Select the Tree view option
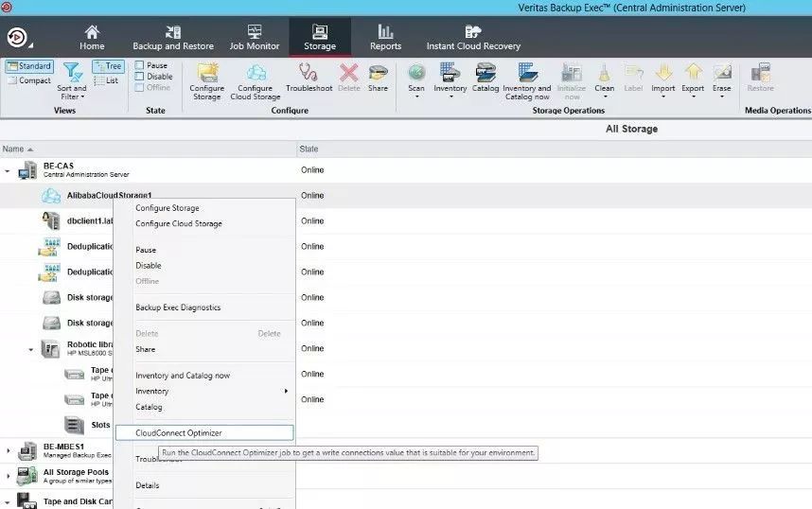812x509 pixels. click(x=108, y=66)
